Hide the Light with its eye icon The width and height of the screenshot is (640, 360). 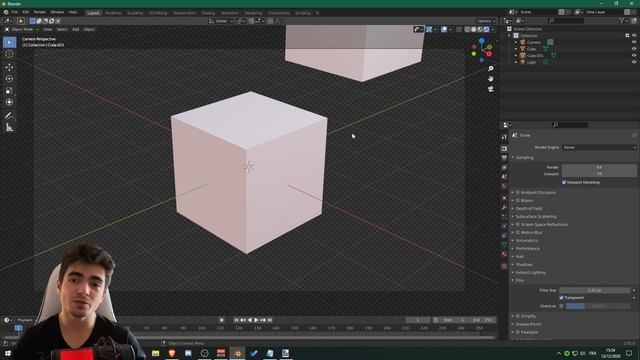[x=634, y=62]
